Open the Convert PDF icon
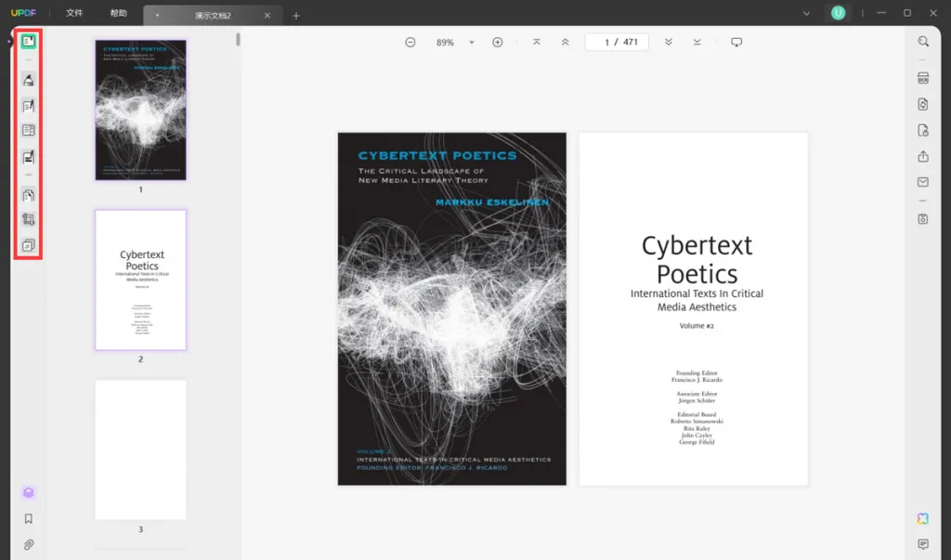Image resolution: width=951 pixels, height=560 pixels. click(923, 104)
